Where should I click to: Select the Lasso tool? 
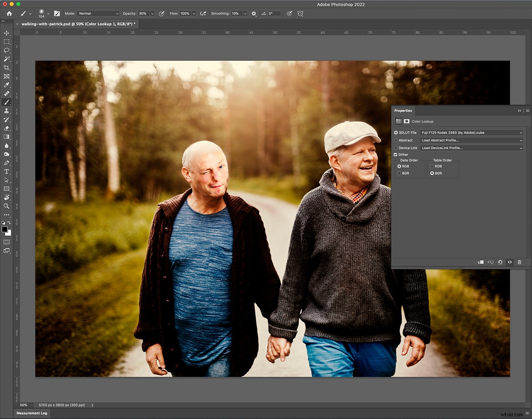click(x=7, y=50)
